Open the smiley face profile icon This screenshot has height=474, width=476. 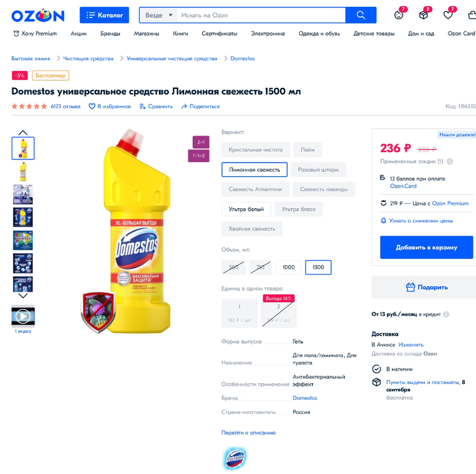coord(399,15)
